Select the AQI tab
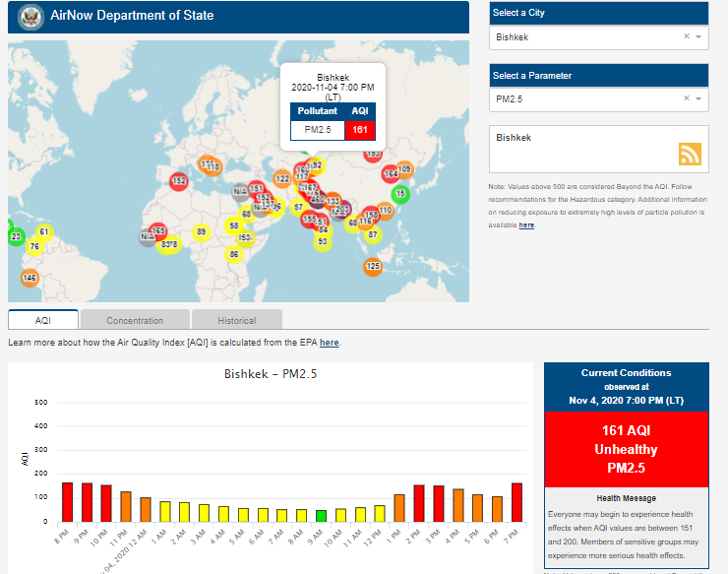728x574 pixels. (x=43, y=320)
